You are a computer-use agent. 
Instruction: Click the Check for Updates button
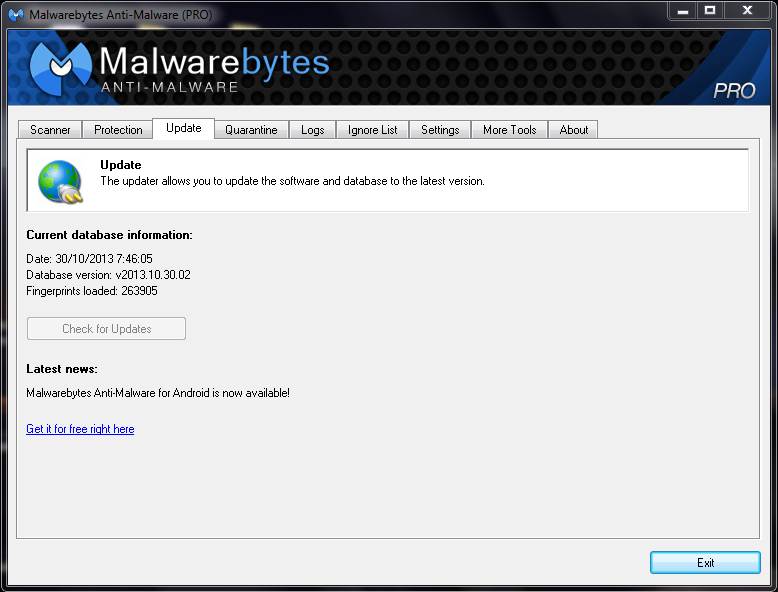click(106, 329)
